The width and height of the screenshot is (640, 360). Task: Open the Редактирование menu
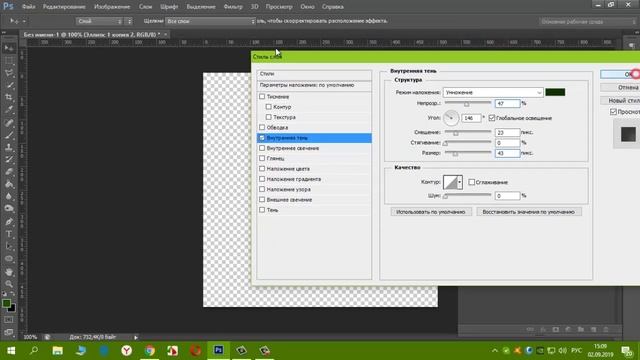[64, 7]
